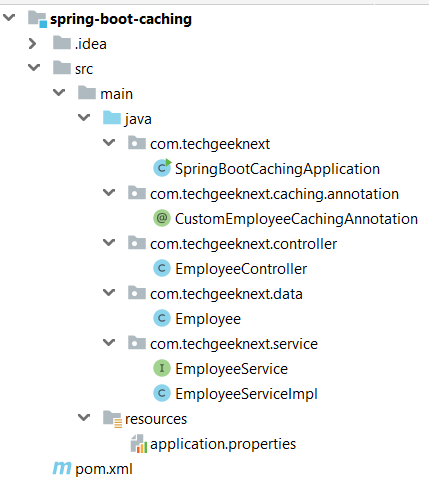Click the CustomEmployeeCachingAnnotation annotation icon
This screenshot has width=429, height=483.
[162, 218]
